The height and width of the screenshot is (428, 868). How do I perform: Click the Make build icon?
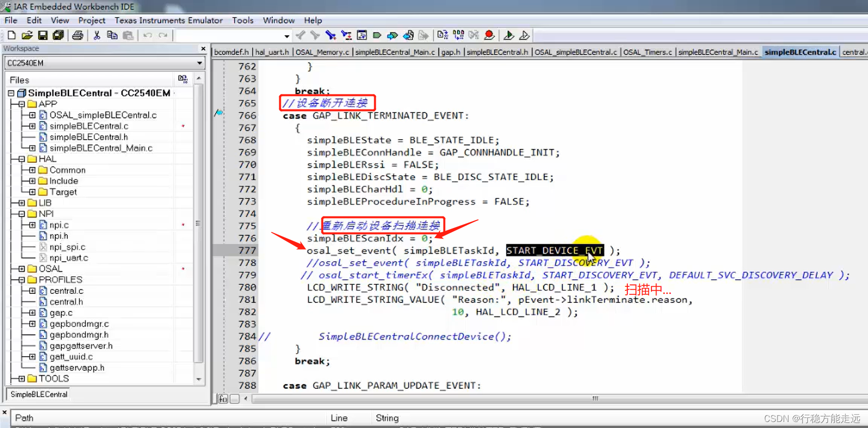tap(458, 35)
